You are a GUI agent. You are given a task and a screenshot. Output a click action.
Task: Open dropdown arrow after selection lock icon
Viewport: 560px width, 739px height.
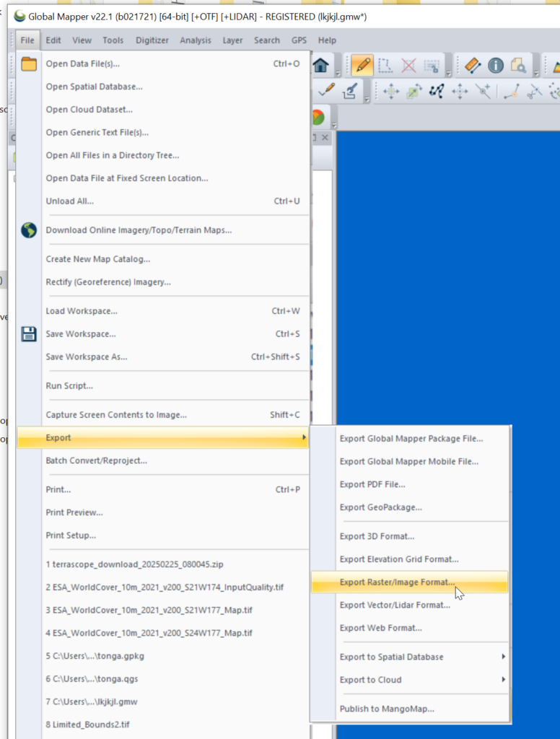pyautogui.click(x=448, y=74)
